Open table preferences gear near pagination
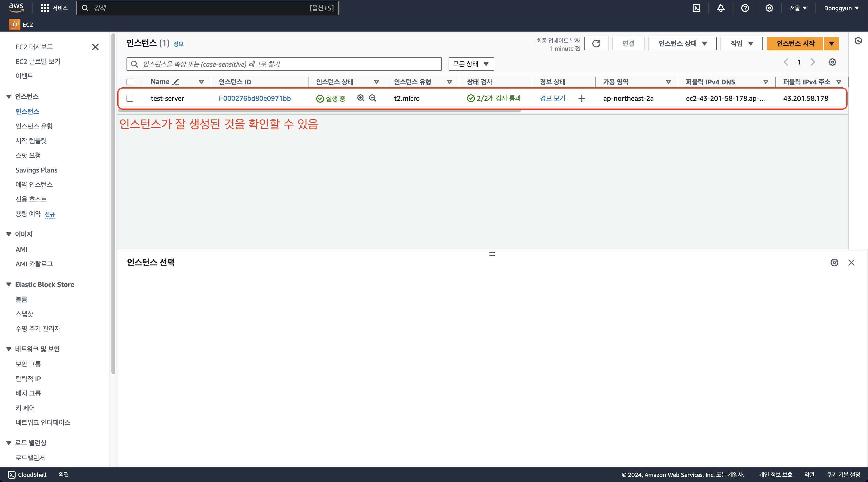This screenshot has height=482, width=868. pyautogui.click(x=832, y=62)
